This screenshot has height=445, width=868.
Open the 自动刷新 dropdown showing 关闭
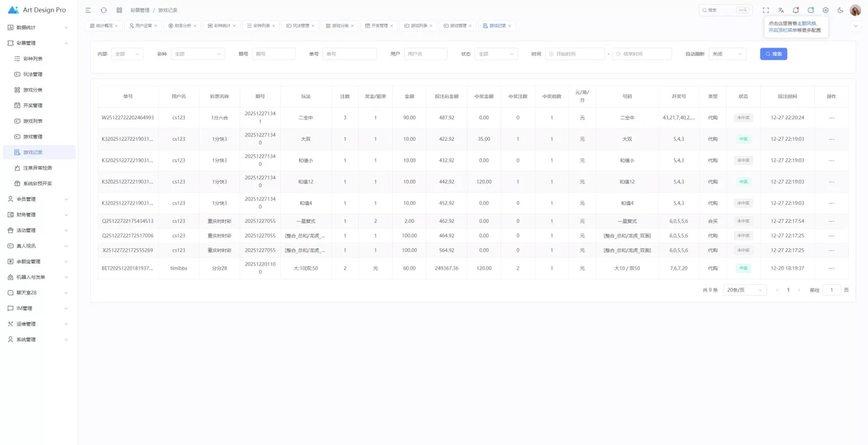pos(727,54)
